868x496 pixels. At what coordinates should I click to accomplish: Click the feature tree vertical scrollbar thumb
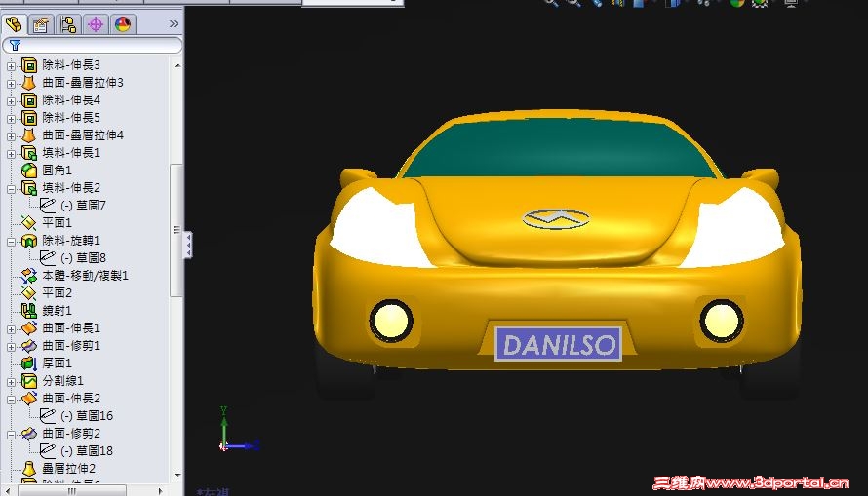177,230
